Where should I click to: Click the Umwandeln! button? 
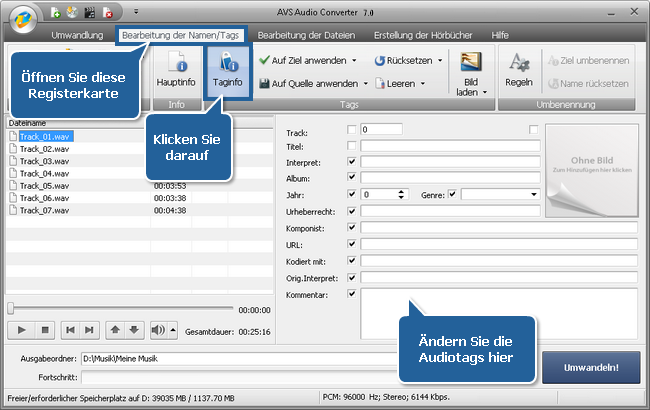pos(590,367)
